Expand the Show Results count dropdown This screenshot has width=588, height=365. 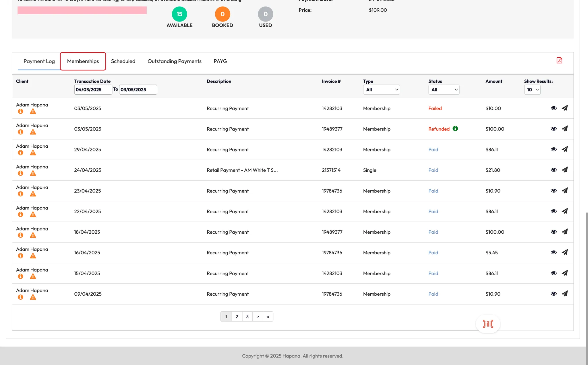[532, 89]
